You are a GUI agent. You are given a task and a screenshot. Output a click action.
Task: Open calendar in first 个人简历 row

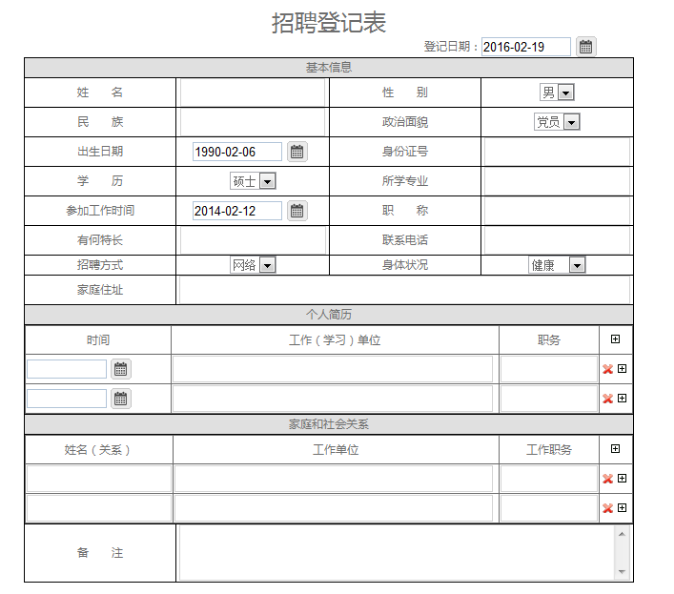point(121,369)
